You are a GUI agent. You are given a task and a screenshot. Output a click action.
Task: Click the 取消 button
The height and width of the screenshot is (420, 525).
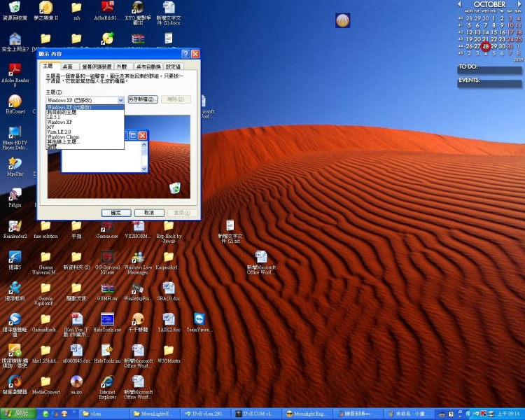[x=149, y=213]
